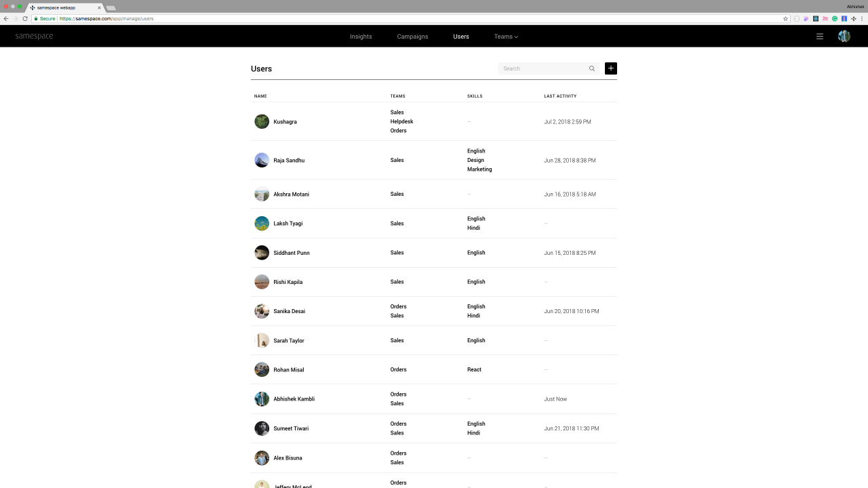Click the React skill for Rohan Misal
This screenshot has height=488, width=868.
coord(474,369)
